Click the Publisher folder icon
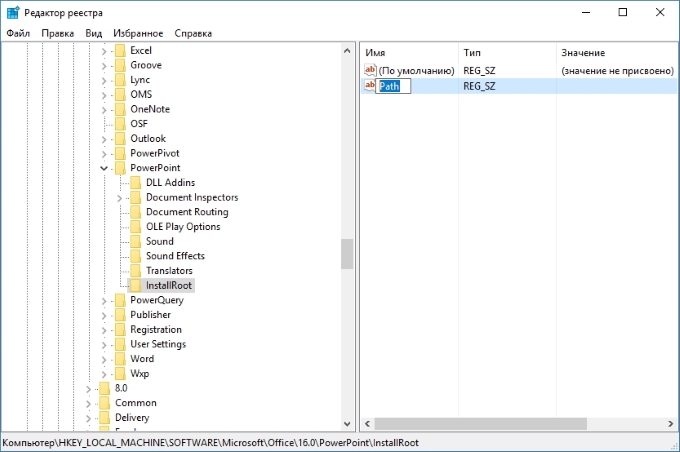The height and width of the screenshot is (452, 680). 120,315
